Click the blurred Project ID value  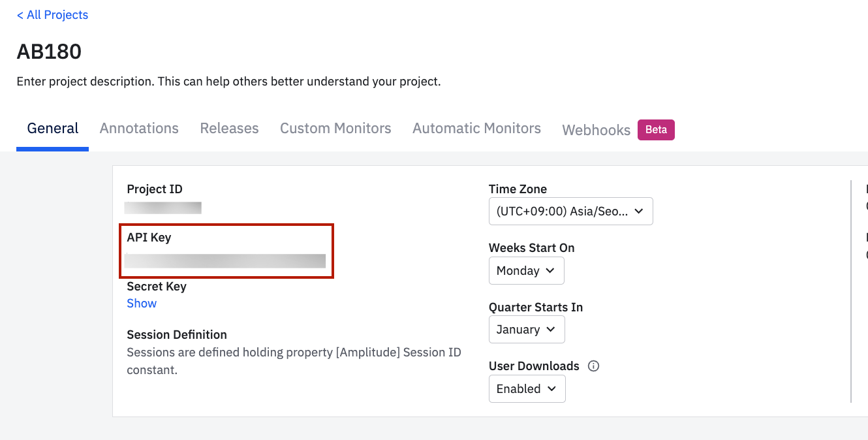tap(163, 208)
